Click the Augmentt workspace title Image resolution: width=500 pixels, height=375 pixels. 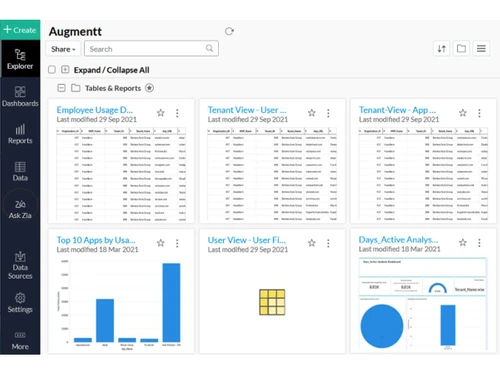click(x=75, y=32)
